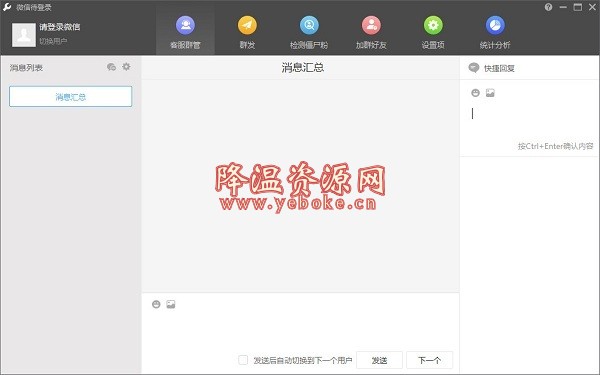
Task: Open the 客服群管 tab icon
Action: click(x=185, y=25)
